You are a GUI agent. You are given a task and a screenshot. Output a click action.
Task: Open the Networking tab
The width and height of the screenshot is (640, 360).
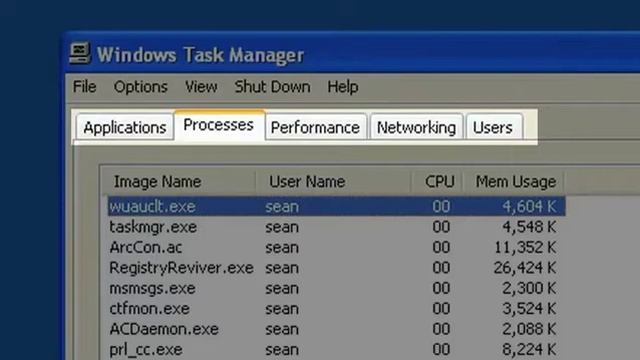pyautogui.click(x=416, y=127)
